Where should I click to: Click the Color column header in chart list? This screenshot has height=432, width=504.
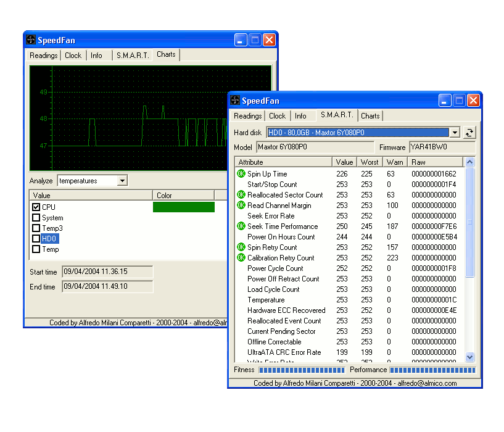[183, 195]
